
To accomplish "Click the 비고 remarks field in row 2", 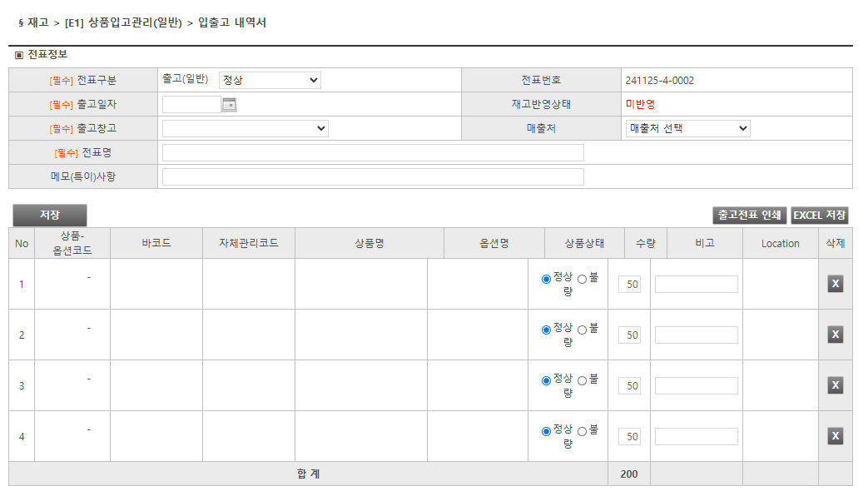I will pyautogui.click(x=697, y=334).
